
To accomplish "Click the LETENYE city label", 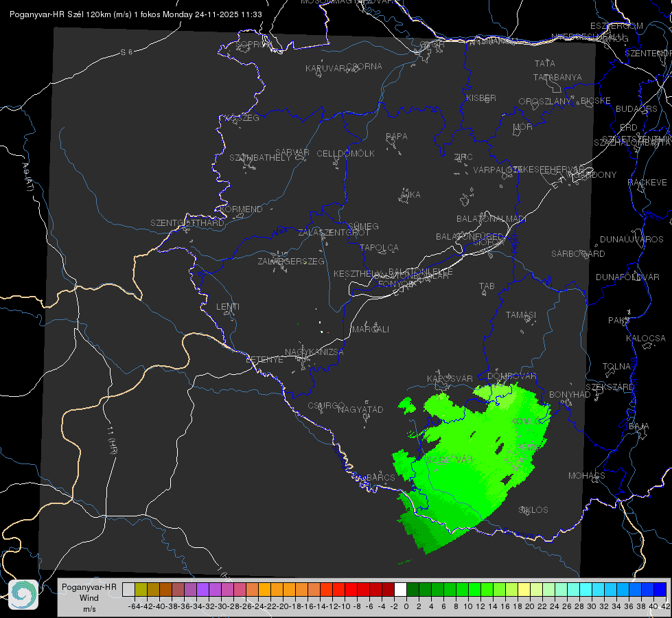I will 264,360.
